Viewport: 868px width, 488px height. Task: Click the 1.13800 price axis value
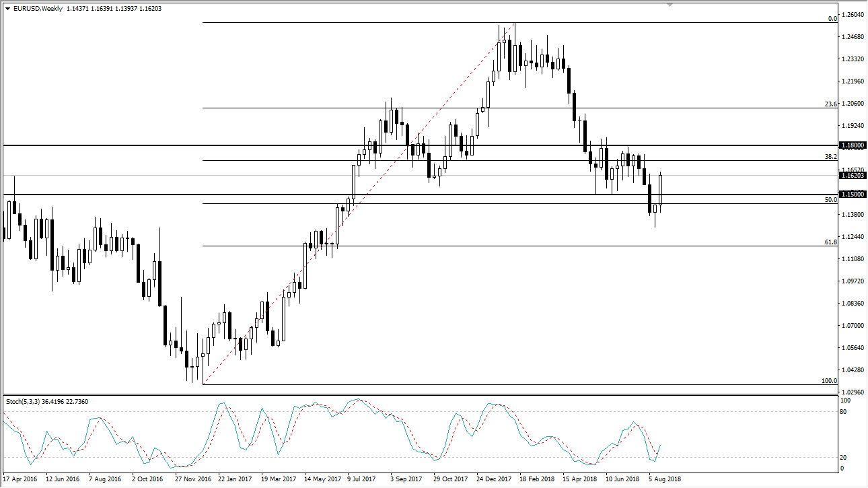coord(853,215)
